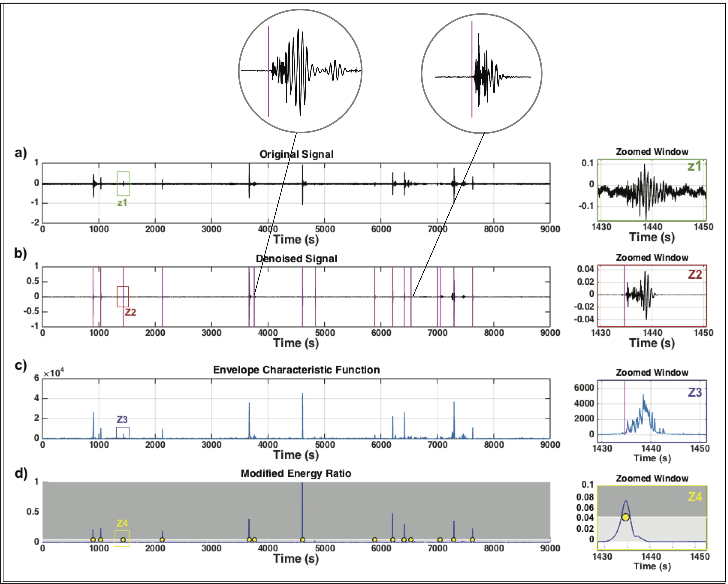The image size is (728, 584).
Task: Click the "Modified Energy Ratio" title
Action: [296, 474]
